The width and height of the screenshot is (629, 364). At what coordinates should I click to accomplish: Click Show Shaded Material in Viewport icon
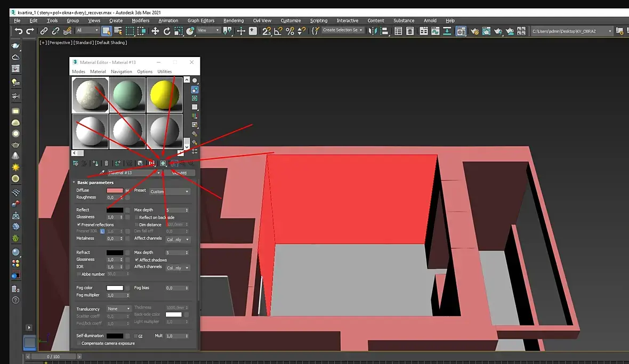[164, 163]
